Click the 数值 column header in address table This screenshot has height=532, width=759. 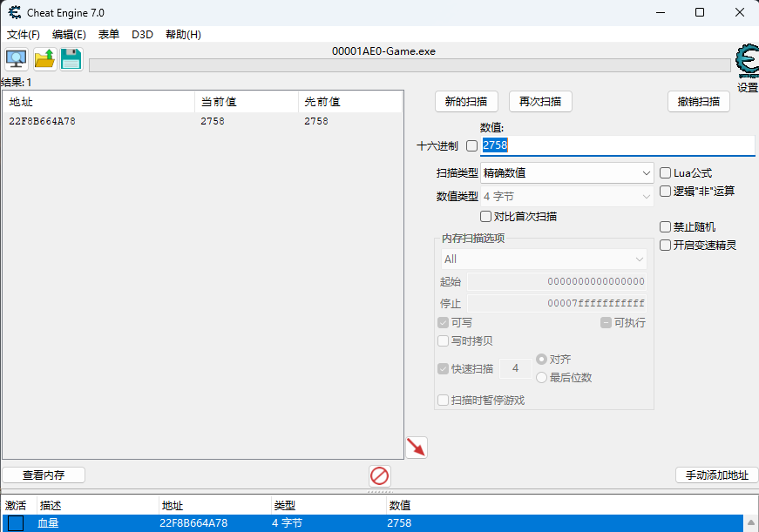coord(565,505)
